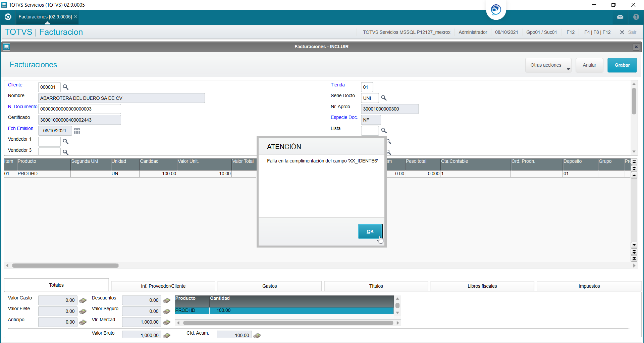Open Lista search magnifier

384,130
